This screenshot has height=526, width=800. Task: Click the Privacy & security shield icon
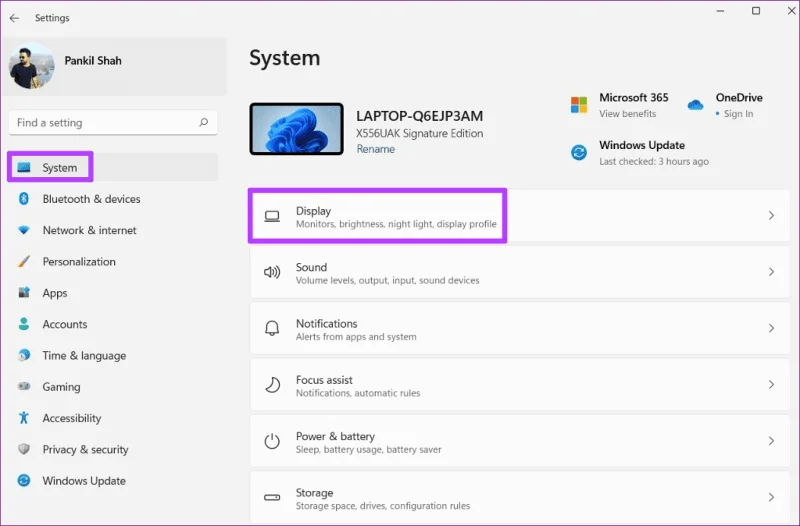23,449
